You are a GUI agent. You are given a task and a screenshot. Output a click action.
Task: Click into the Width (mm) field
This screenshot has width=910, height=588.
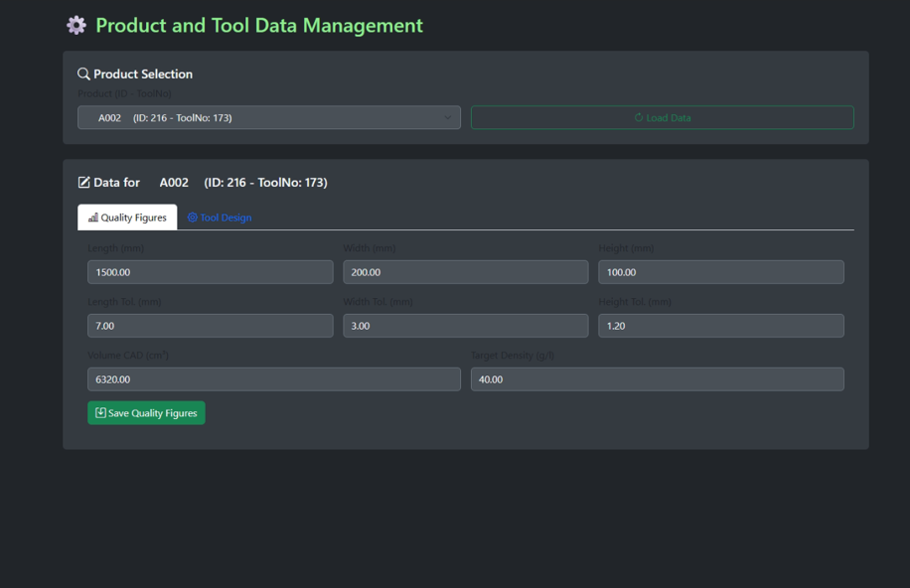(x=465, y=272)
